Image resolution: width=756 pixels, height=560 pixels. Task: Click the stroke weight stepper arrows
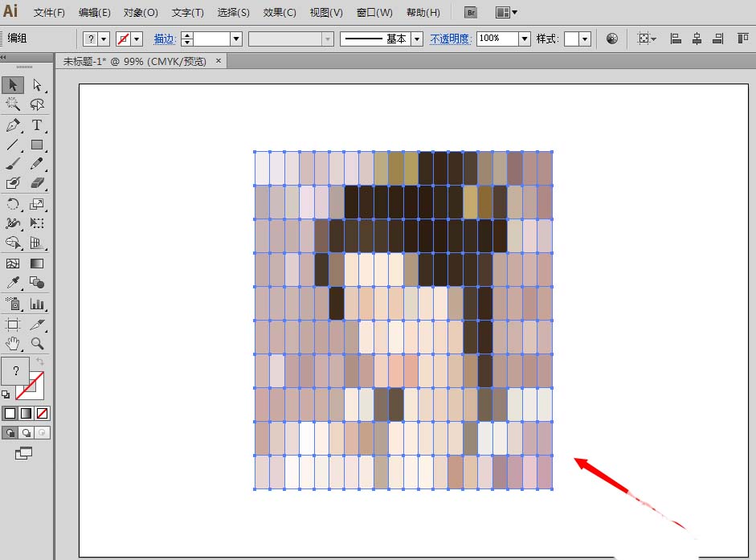pyautogui.click(x=187, y=39)
